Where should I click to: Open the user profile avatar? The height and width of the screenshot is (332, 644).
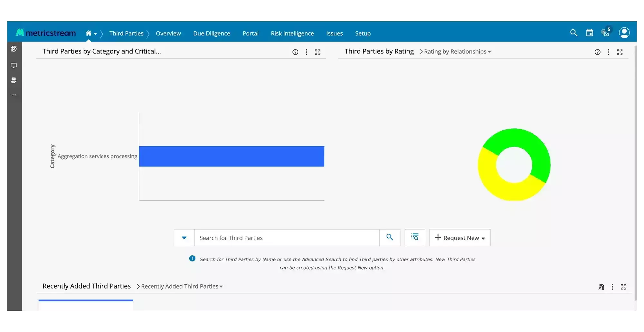[x=624, y=33]
